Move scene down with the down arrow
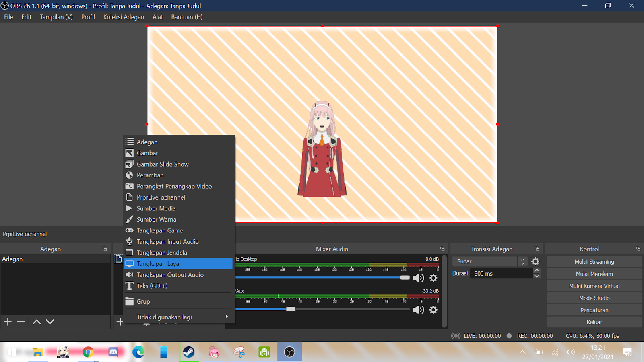This screenshot has height=362, width=644. [x=50, y=322]
